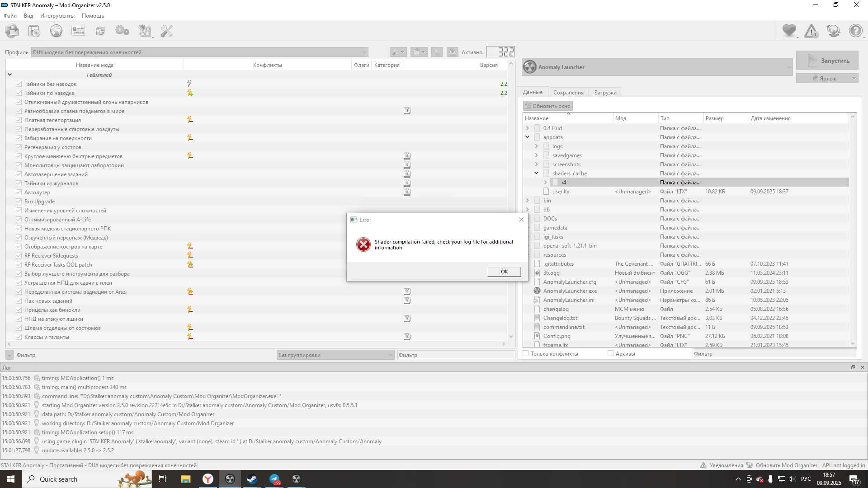Open the Help question mark icon
The height and width of the screenshot is (488, 868).
click(855, 31)
